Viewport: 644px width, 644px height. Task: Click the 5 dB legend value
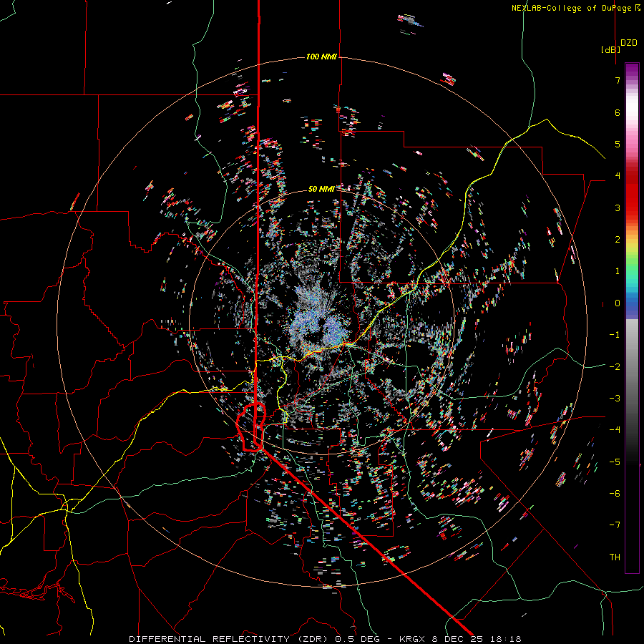(618, 144)
